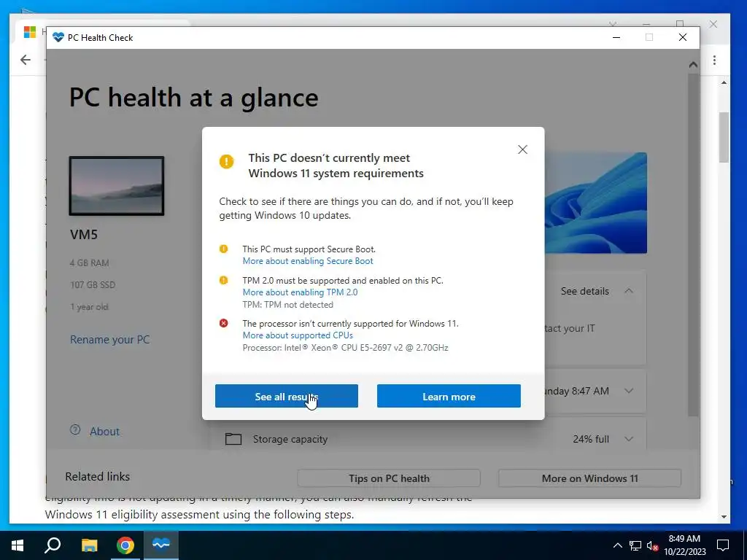Screen dimensions: 747x560
Task: Click the See all results button
Action: coord(286,396)
